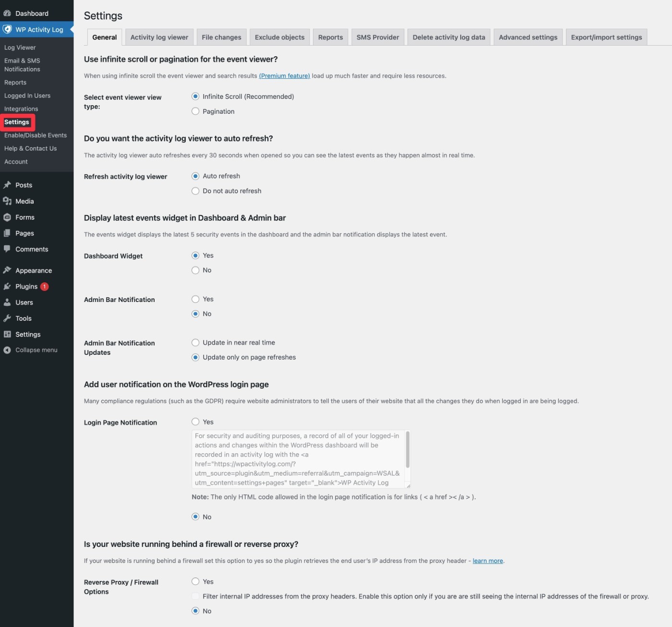
Task: Follow the learn more proxy link
Action: tap(488, 561)
